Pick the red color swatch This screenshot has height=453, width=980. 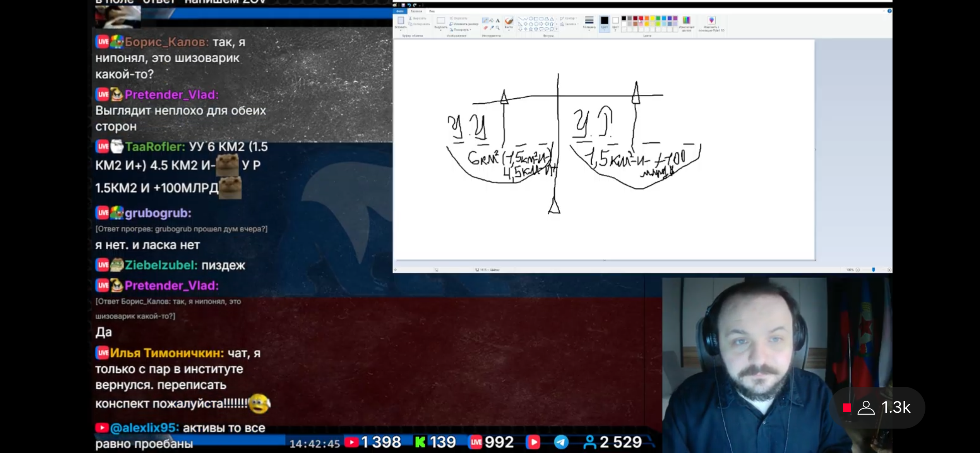click(641, 18)
